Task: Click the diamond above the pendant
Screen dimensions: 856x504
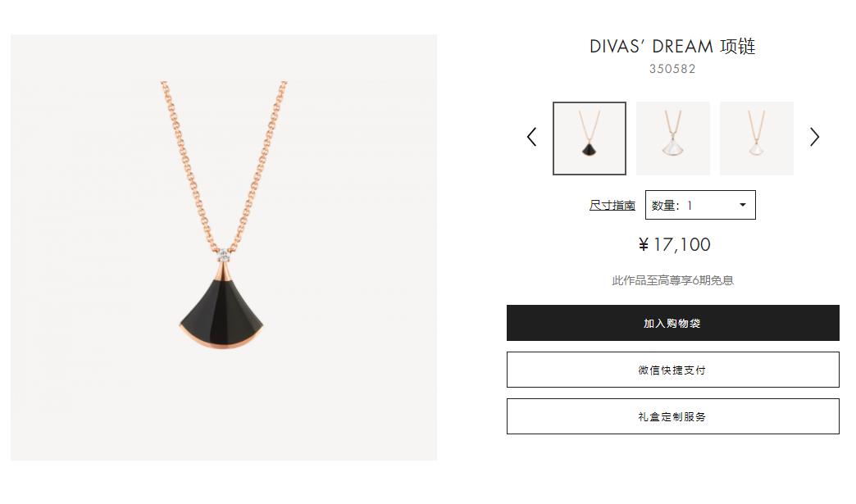Action: (223, 255)
